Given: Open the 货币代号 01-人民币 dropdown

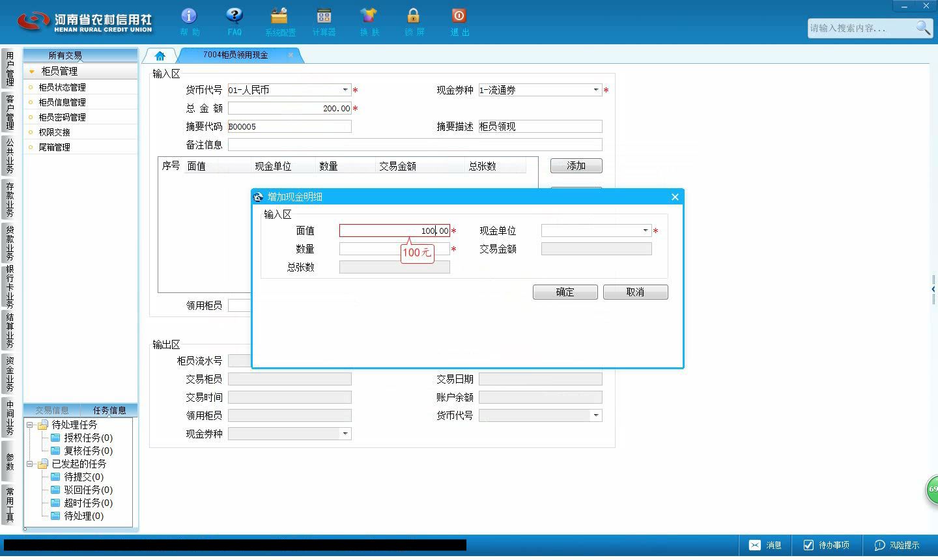Looking at the screenshot, I should pyautogui.click(x=345, y=90).
